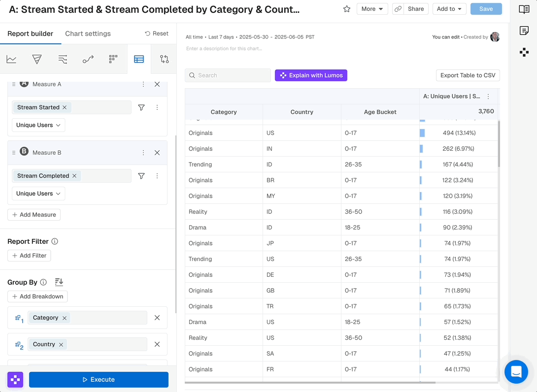Expand the More dropdown menu
The height and width of the screenshot is (392, 537).
(x=372, y=9)
